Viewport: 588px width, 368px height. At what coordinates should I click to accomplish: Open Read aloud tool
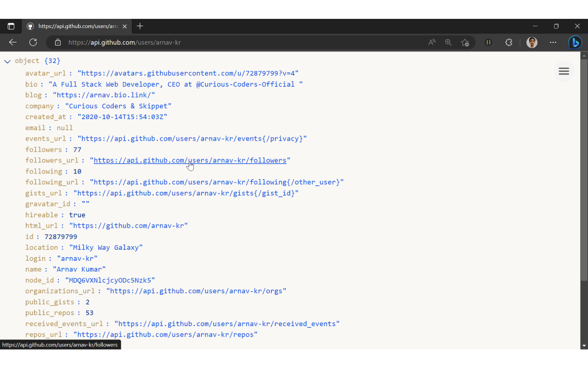(432, 42)
